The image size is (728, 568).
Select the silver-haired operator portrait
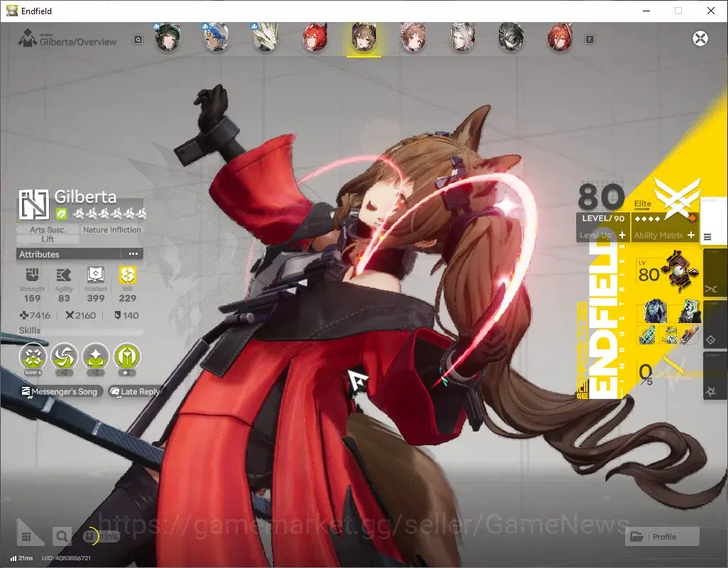click(x=463, y=37)
